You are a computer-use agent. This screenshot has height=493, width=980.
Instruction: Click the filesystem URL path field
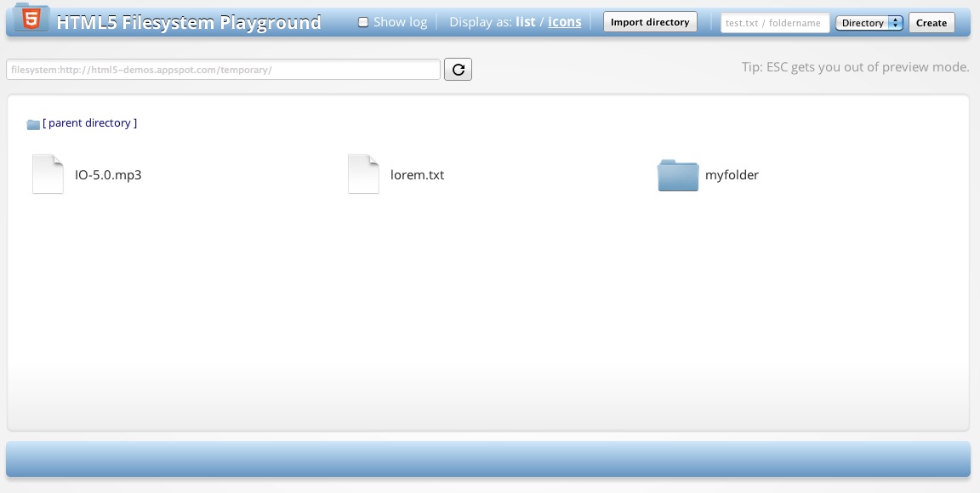pos(223,70)
